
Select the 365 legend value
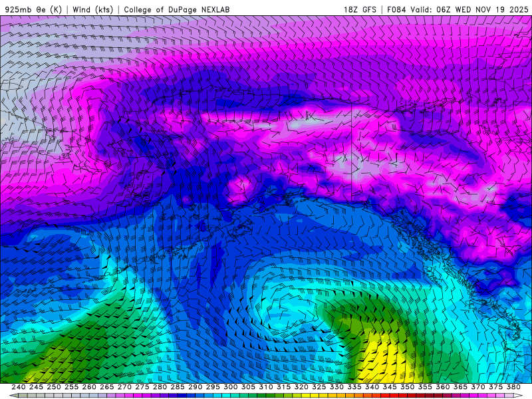point(460,387)
